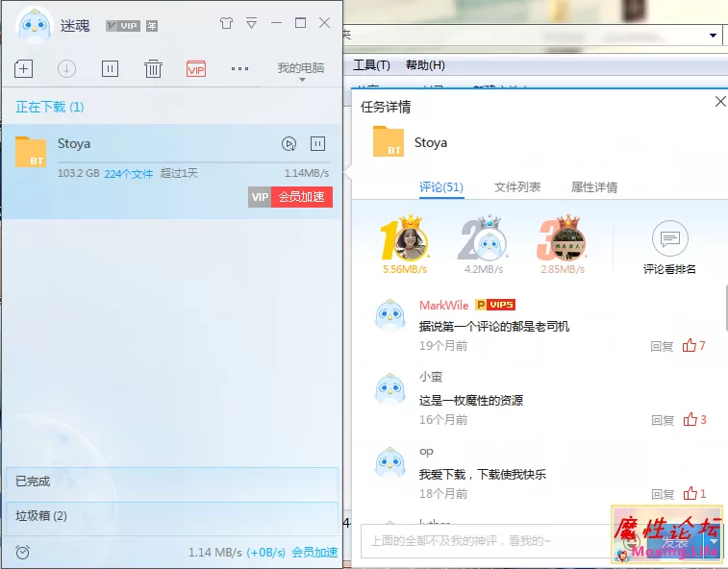Like 小蛮's comment thumbs-up
This screenshot has width=728, height=569.
tap(690, 419)
